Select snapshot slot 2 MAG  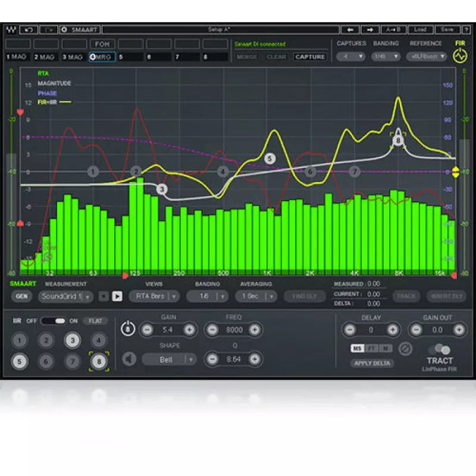[46, 57]
